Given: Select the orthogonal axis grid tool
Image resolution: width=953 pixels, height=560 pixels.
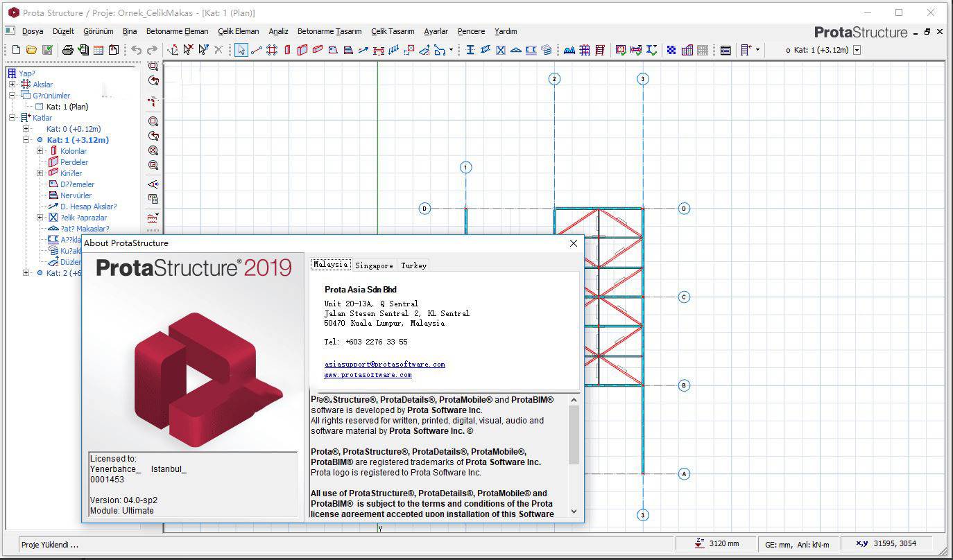Looking at the screenshot, I should [272, 50].
